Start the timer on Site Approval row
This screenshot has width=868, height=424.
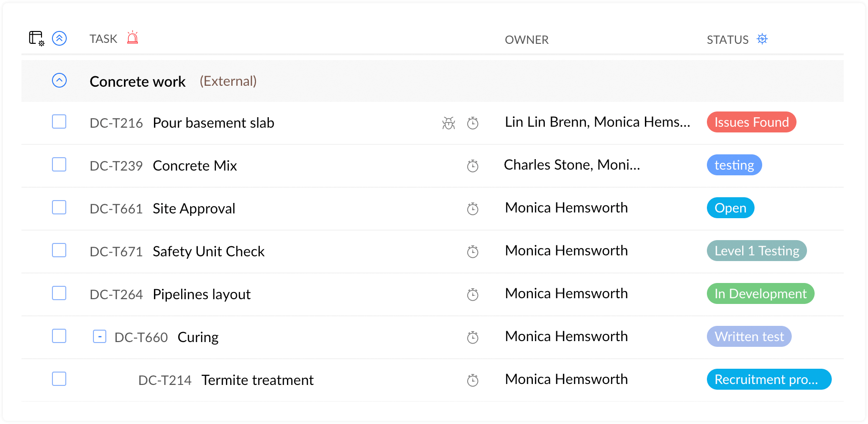tap(472, 209)
